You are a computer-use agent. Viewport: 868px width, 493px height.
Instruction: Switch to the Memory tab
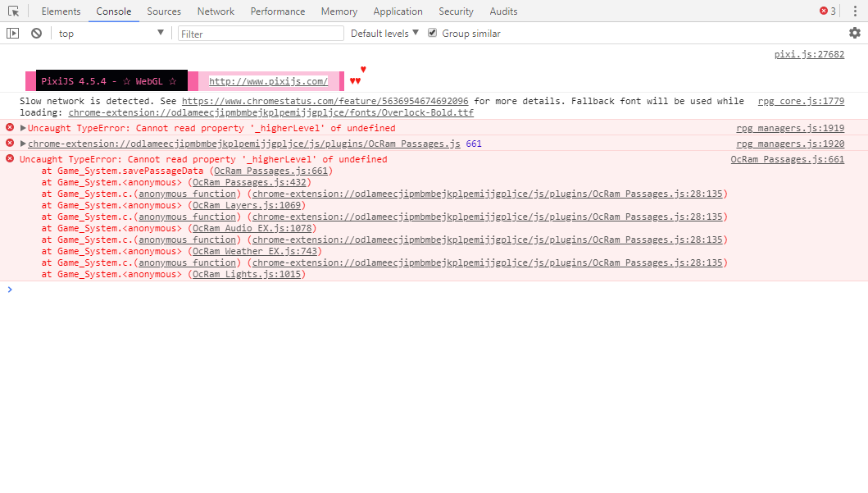tap(339, 11)
